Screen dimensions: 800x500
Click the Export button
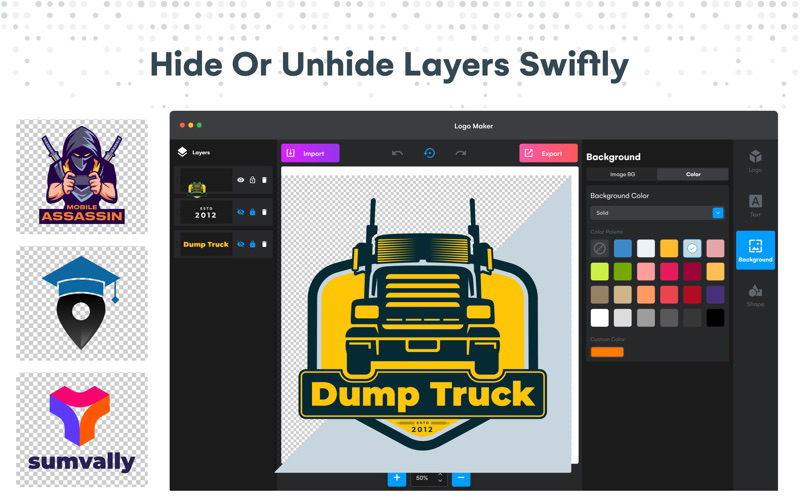point(548,153)
